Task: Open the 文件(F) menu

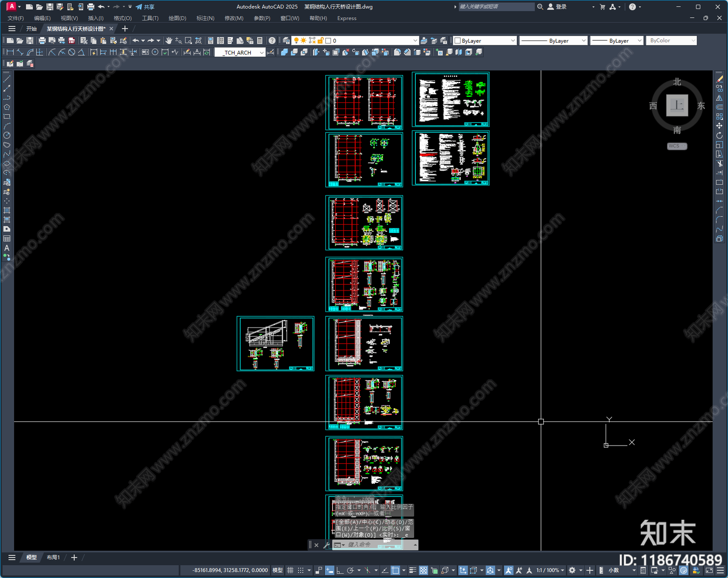Action: pyautogui.click(x=15, y=18)
